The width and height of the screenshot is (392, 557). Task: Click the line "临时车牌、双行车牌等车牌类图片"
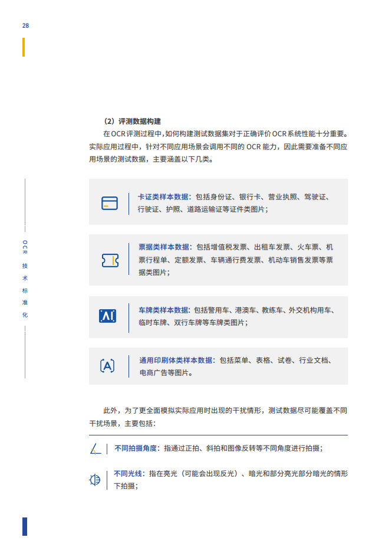point(193,323)
